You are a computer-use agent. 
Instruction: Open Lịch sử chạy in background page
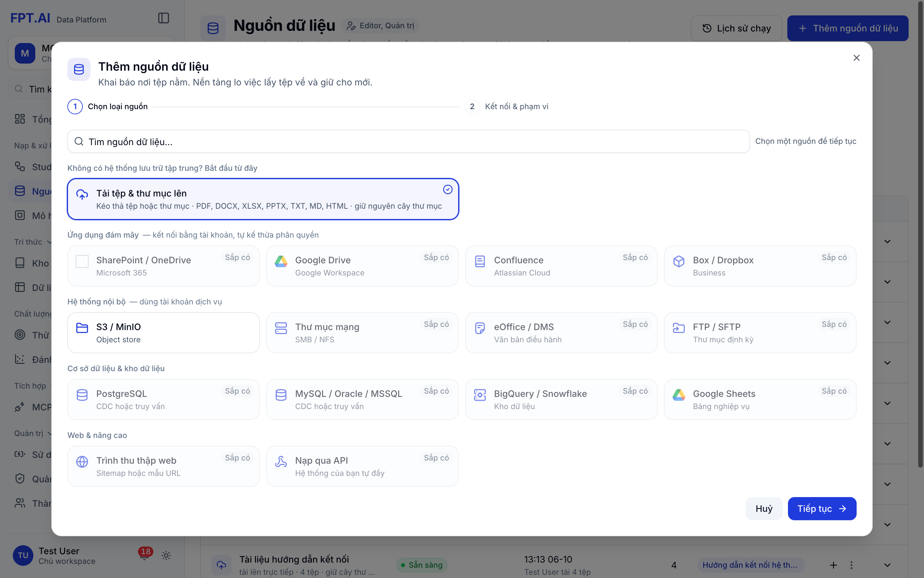click(737, 28)
